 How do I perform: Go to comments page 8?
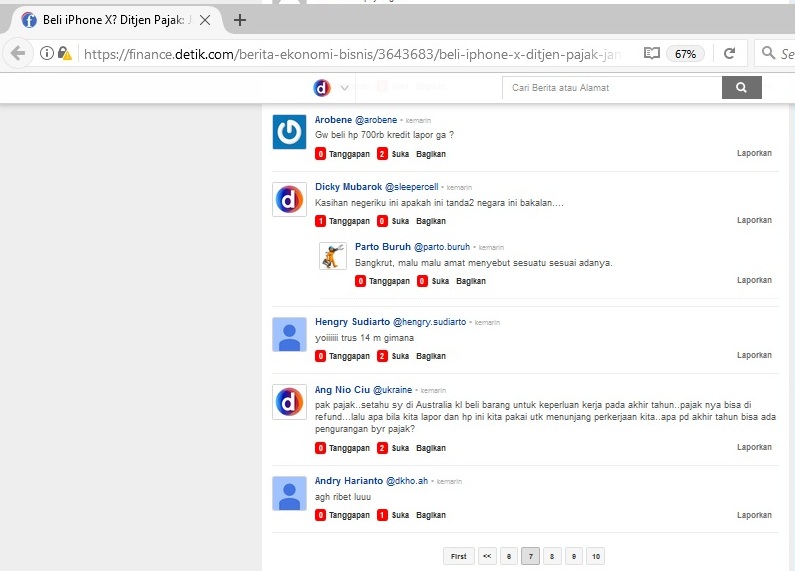[x=552, y=556]
